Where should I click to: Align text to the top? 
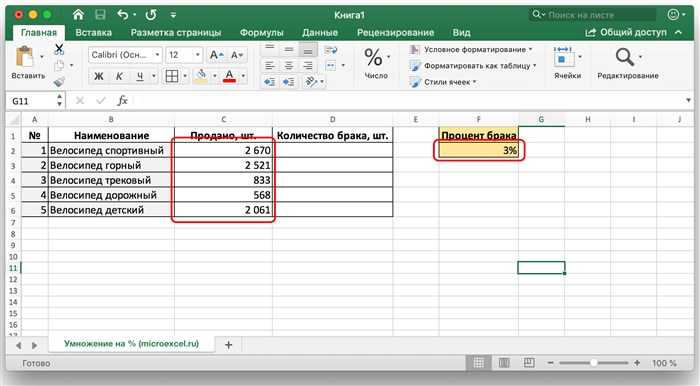[x=270, y=48]
